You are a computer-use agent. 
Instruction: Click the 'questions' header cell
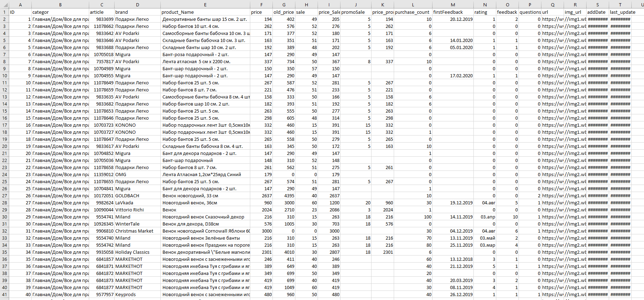coord(530,12)
